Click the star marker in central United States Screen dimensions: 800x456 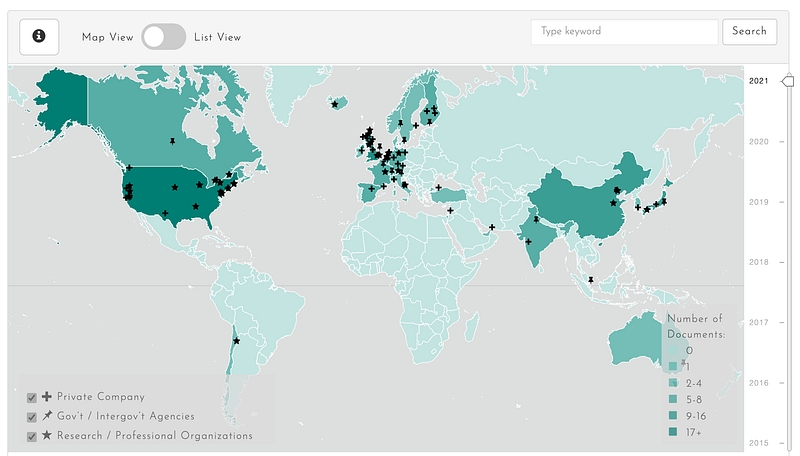click(175, 187)
